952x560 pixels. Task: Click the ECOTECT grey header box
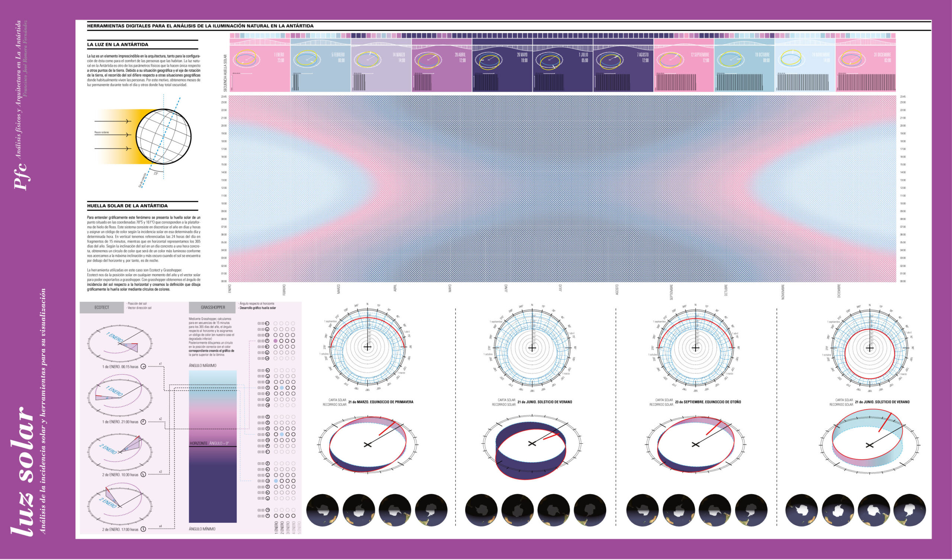tap(102, 307)
